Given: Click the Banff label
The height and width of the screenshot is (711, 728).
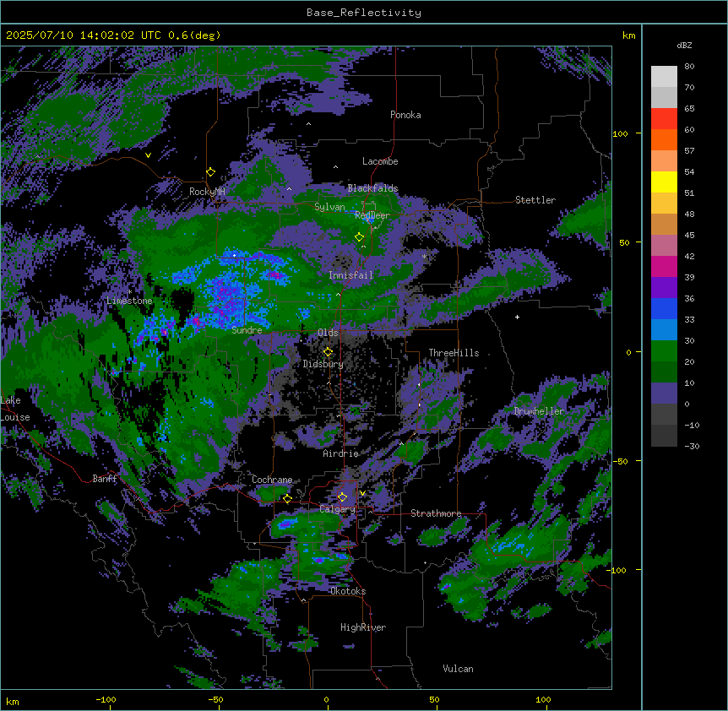Looking at the screenshot, I should click(105, 479).
